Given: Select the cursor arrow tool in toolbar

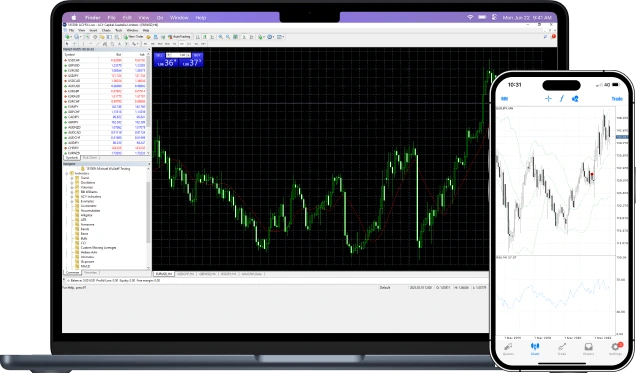Looking at the screenshot, I should coord(67,43).
